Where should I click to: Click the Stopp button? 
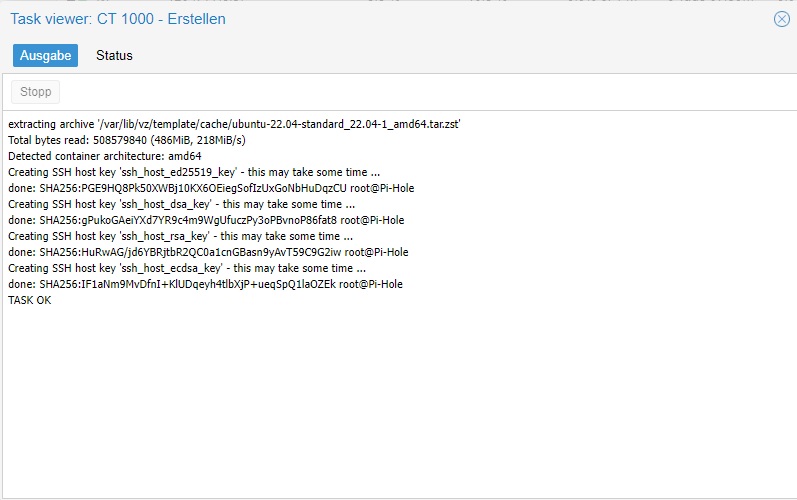pos(36,92)
